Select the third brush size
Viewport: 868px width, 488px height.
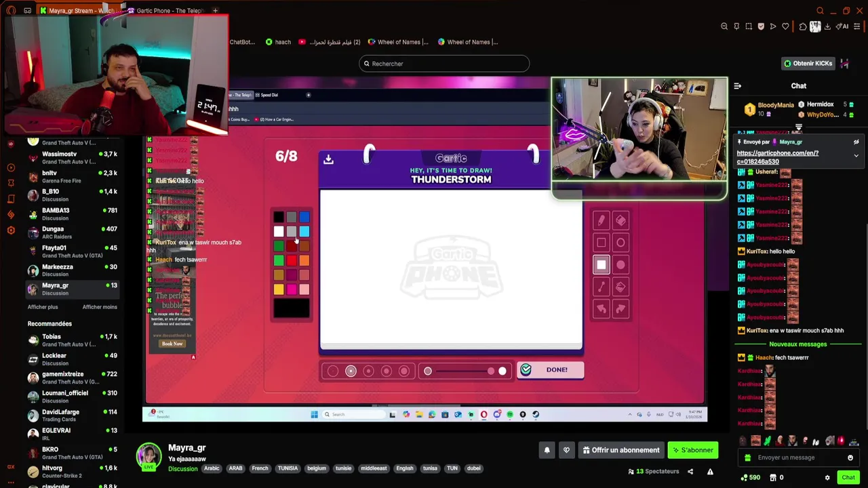(368, 371)
